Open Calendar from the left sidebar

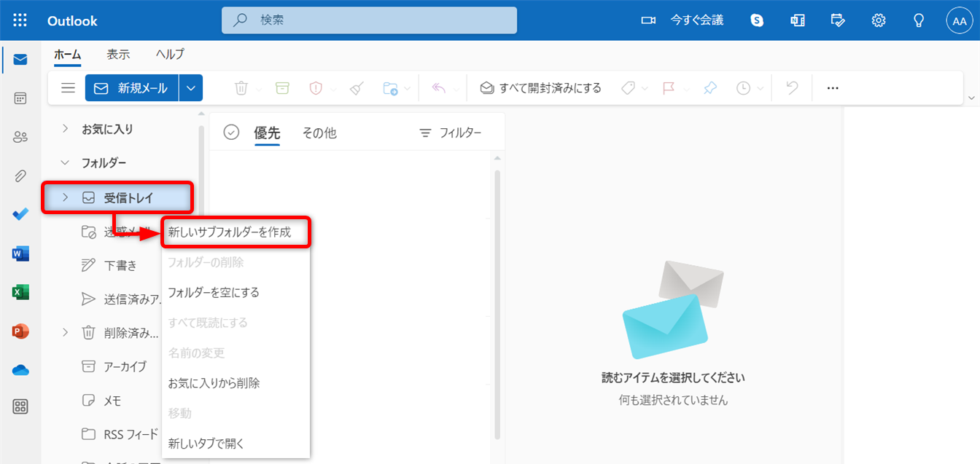point(20,98)
